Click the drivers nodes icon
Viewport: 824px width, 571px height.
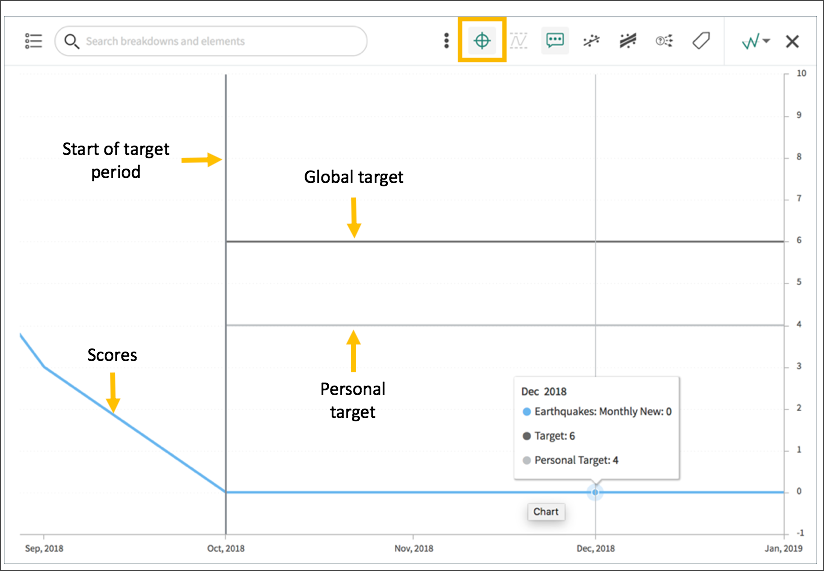coord(664,41)
